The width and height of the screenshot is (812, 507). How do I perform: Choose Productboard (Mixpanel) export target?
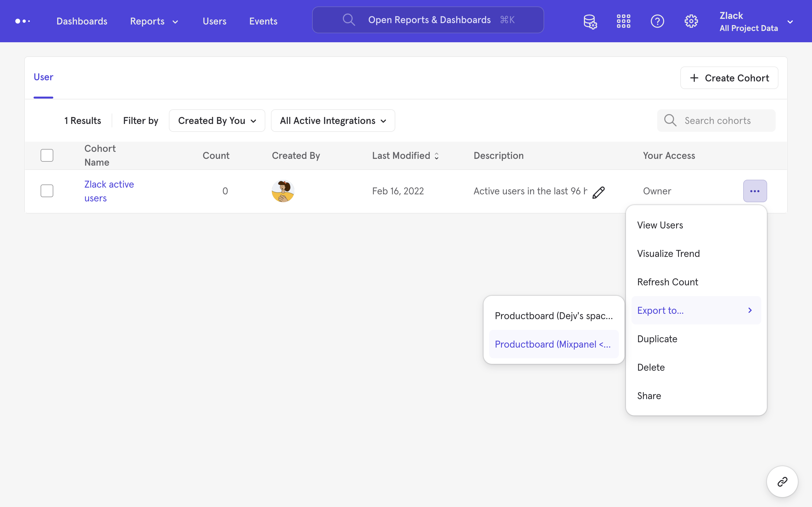tap(553, 344)
